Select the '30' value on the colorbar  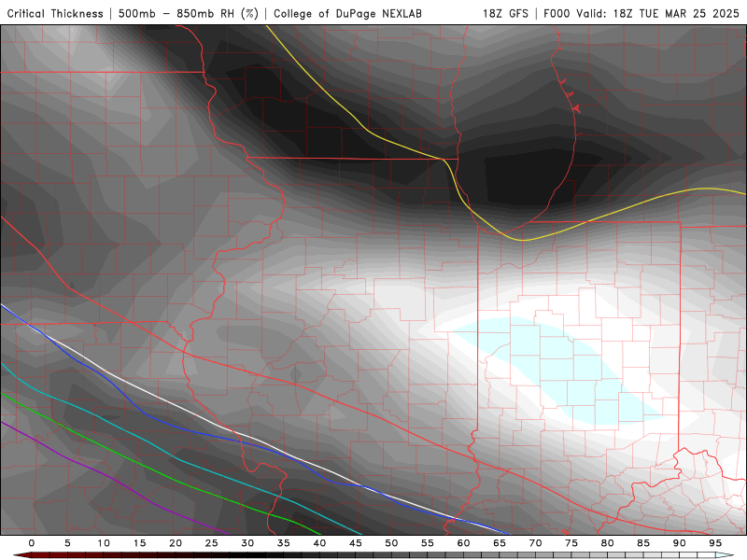(x=247, y=543)
